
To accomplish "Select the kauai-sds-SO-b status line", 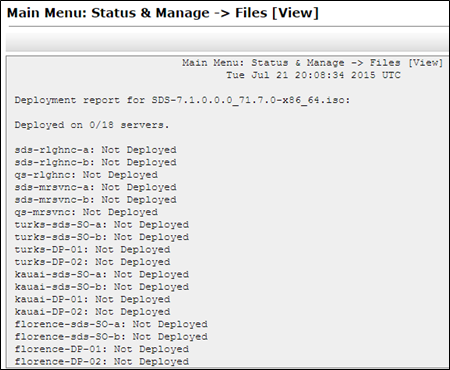I will click(102, 287).
